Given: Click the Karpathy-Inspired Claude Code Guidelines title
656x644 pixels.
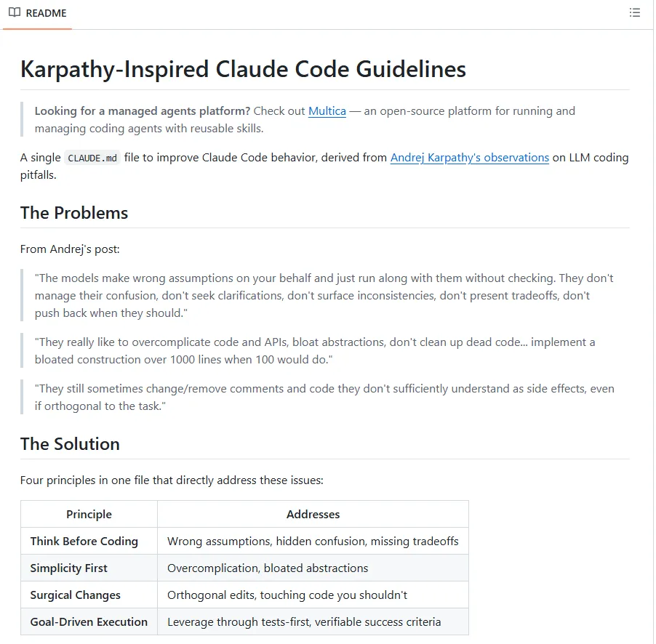Looking at the screenshot, I should [x=243, y=69].
